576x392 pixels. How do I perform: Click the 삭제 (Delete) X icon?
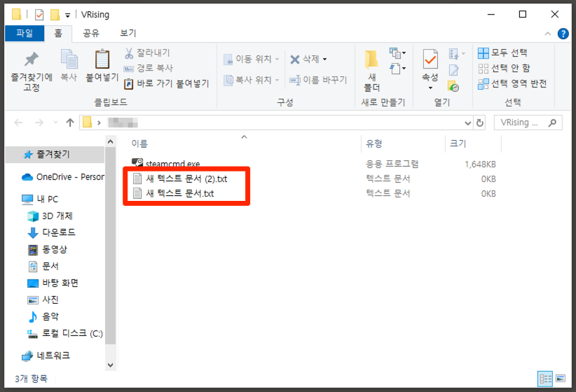294,59
